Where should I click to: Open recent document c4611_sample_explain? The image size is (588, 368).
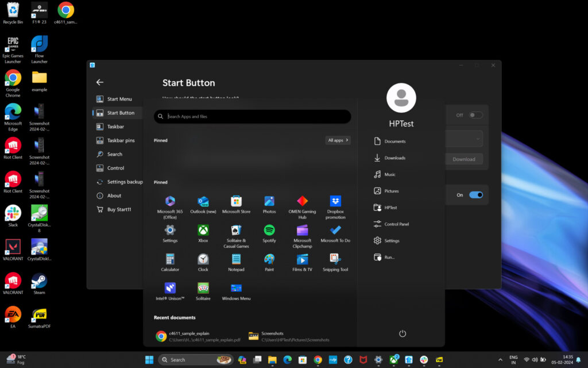tap(198, 336)
